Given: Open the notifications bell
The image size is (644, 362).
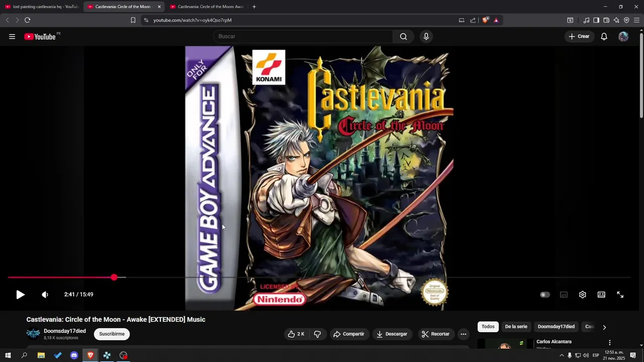Looking at the screenshot, I should (604, 36).
